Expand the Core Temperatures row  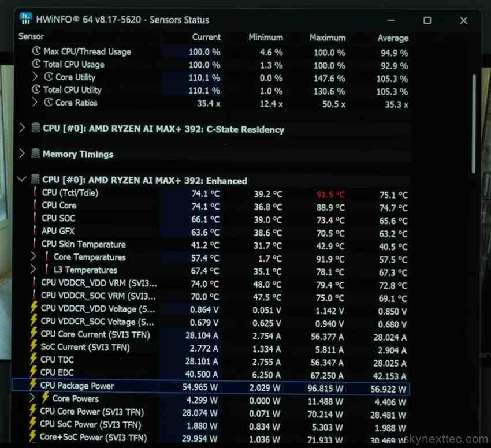[x=34, y=257]
